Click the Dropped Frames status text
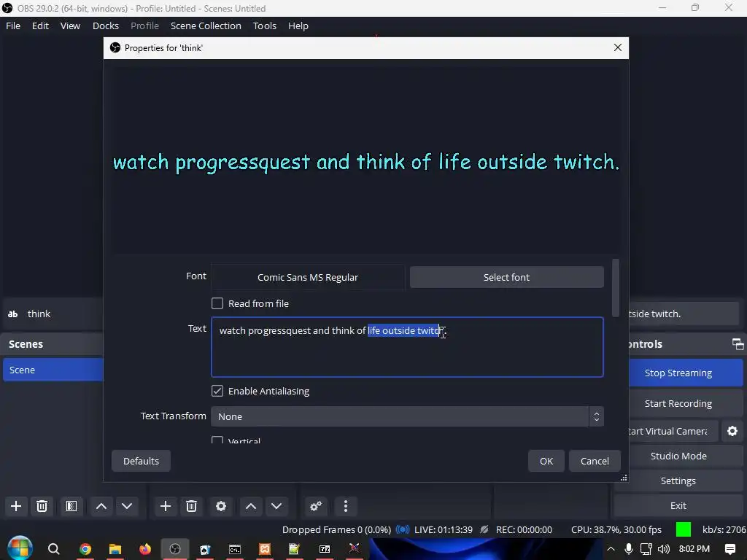Image resolution: width=747 pixels, height=560 pixels. [x=336, y=529]
